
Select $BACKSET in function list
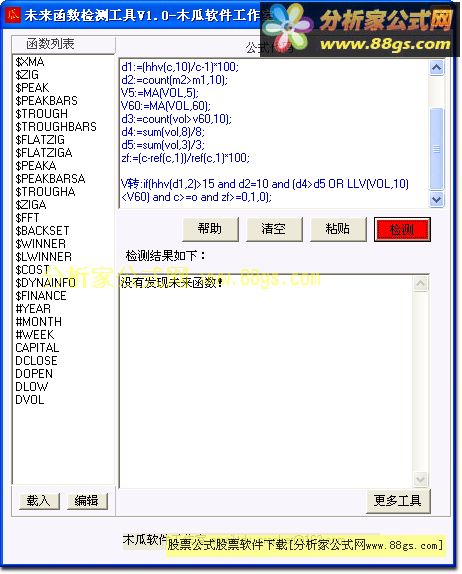click(x=42, y=231)
